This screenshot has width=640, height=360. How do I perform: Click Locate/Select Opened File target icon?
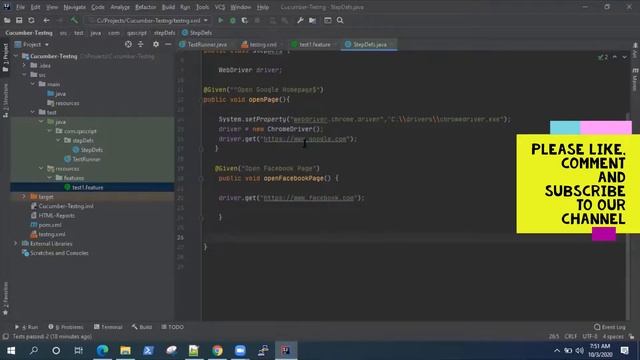click(x=128, y=44)
